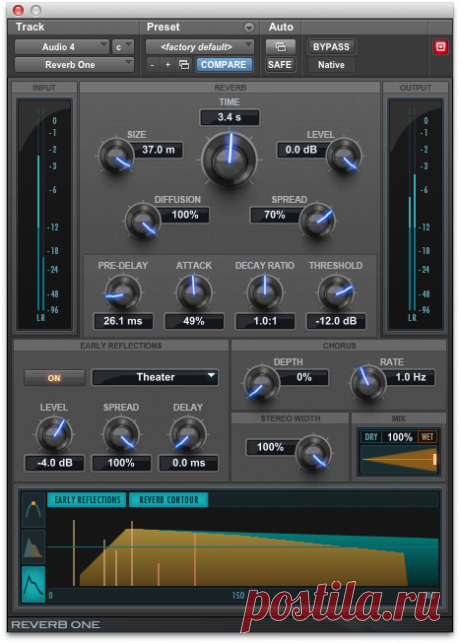460x643 pixels.
Task: Click the chorus RATE knob
Action: pos(369,383)
